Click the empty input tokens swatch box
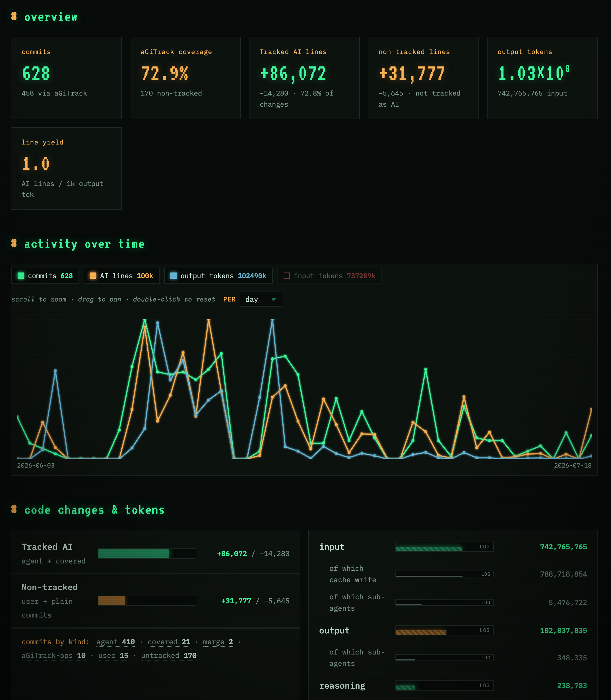The height and width of the screenshot is (700, 611). coord(287,276)
